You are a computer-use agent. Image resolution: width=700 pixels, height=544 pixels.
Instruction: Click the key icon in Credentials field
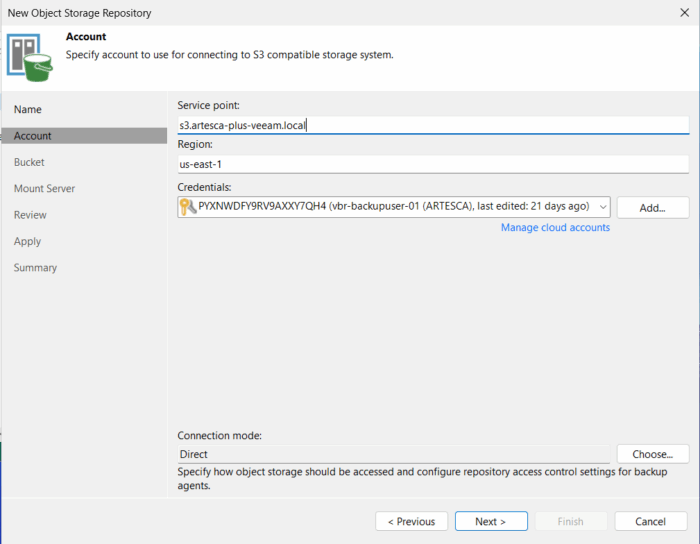(x=188, y=207)
